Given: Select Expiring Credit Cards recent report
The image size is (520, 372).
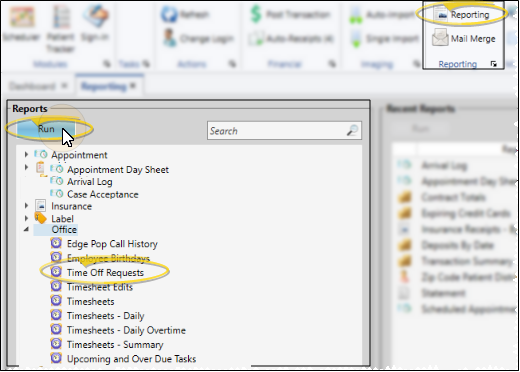Looking at the screenshot, I should pos(466,213).
